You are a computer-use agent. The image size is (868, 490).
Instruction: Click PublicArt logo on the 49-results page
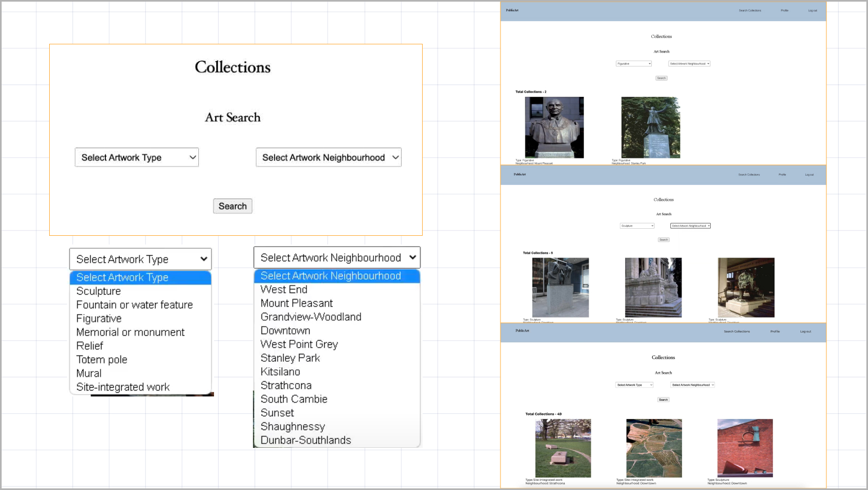click(x=523, y=330)
